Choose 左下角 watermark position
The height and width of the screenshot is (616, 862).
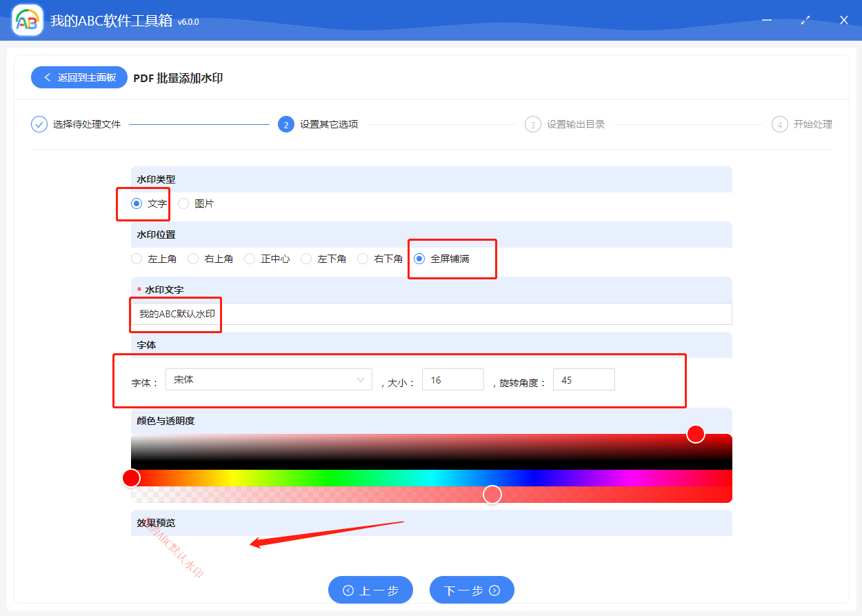pyautogui.click(x=305, y=259)
